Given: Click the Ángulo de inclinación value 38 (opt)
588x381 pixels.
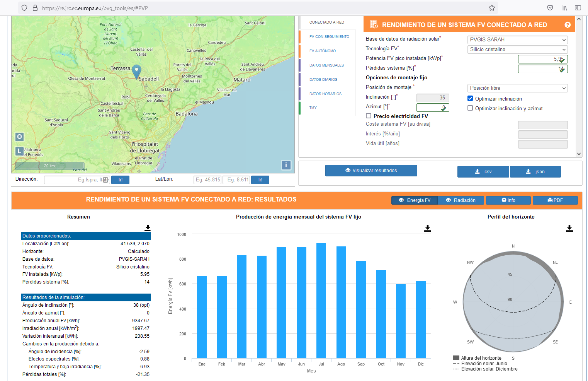Looking at the screenshot, I should (141, 305).
